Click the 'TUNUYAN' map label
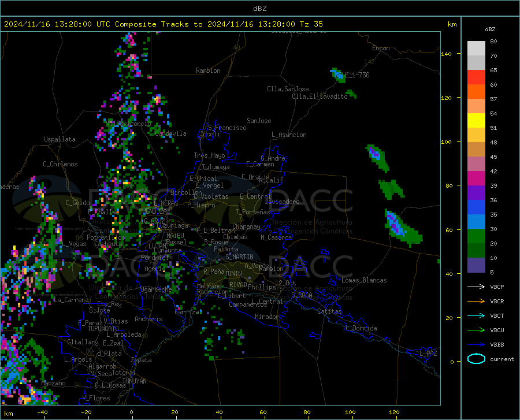 (134, 381)
